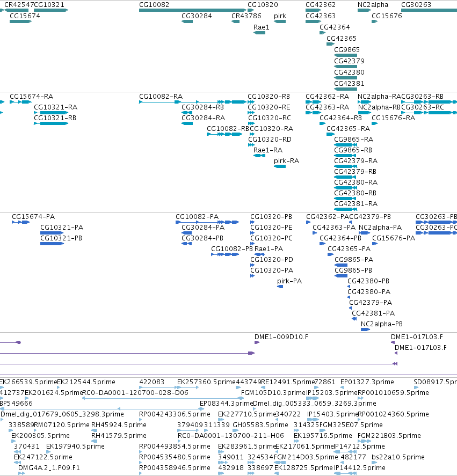Select transcript CG9865-RB

click(x=345, y=156)
